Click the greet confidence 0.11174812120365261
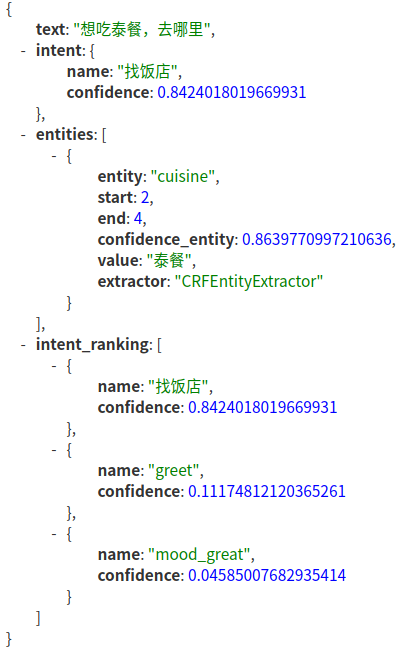This screenshot has width=418, height=650. (267, 492)
